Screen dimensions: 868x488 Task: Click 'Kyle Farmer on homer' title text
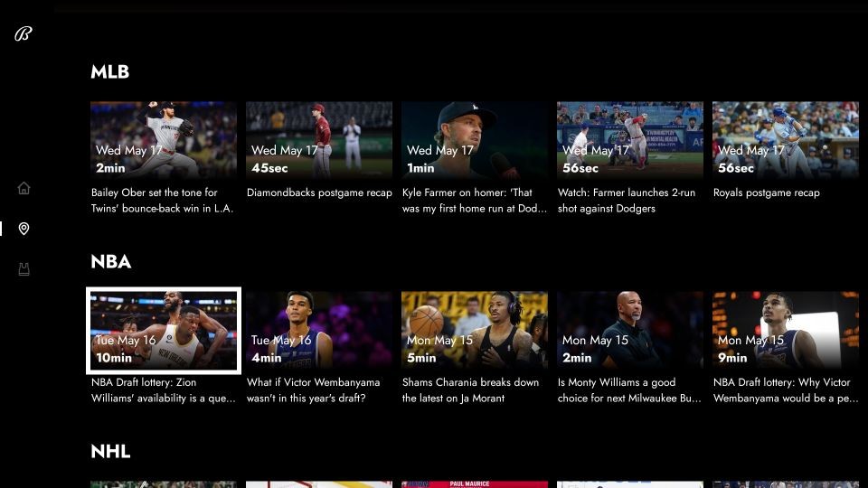pos(475,201)
